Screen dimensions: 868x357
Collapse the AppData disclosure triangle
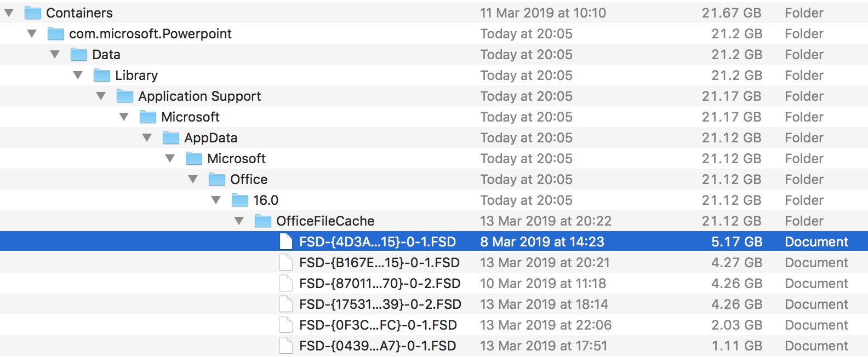147,137
